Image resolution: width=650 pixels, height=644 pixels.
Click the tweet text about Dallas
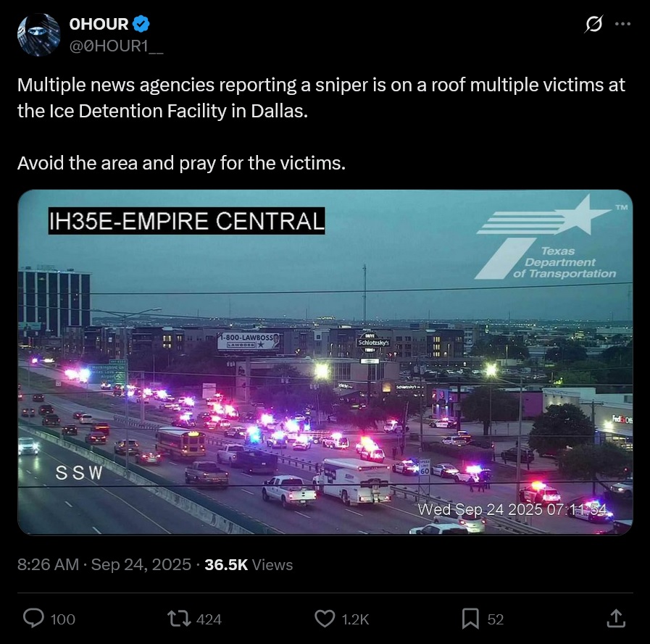321,99
